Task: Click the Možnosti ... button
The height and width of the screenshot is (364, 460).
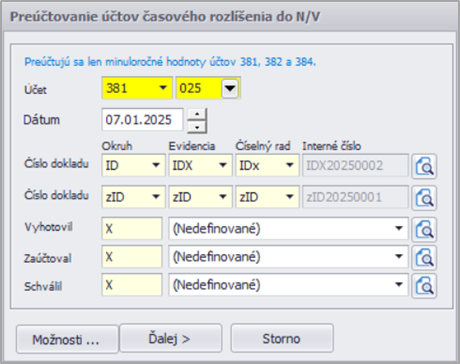Action: click(x=67, y=339)
